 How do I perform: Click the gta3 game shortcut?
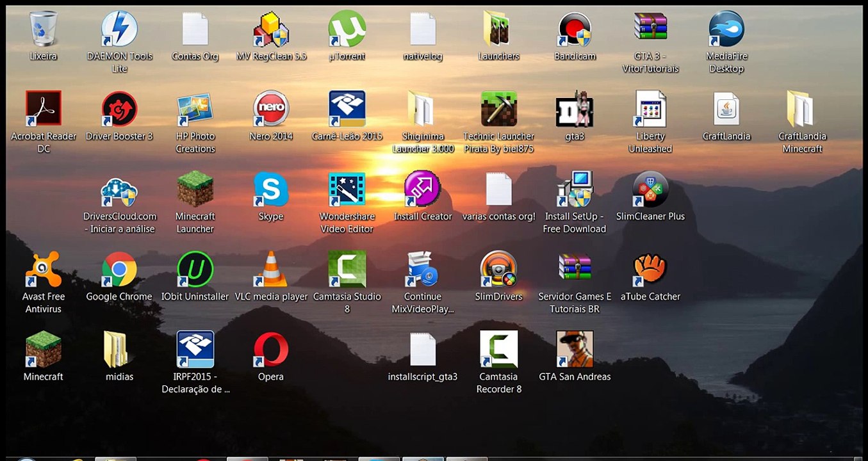(575, 109)
